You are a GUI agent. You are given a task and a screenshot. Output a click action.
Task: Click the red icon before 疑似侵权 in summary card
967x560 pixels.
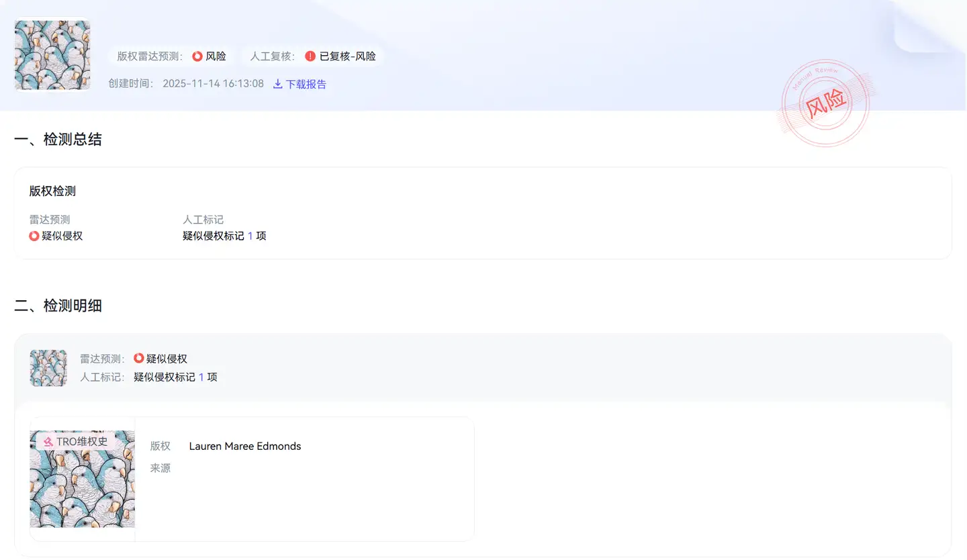pos(34,236)
